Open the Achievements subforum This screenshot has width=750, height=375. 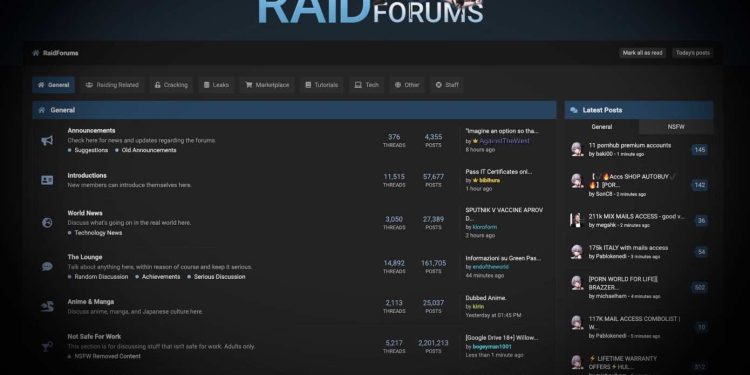point(161,277)
